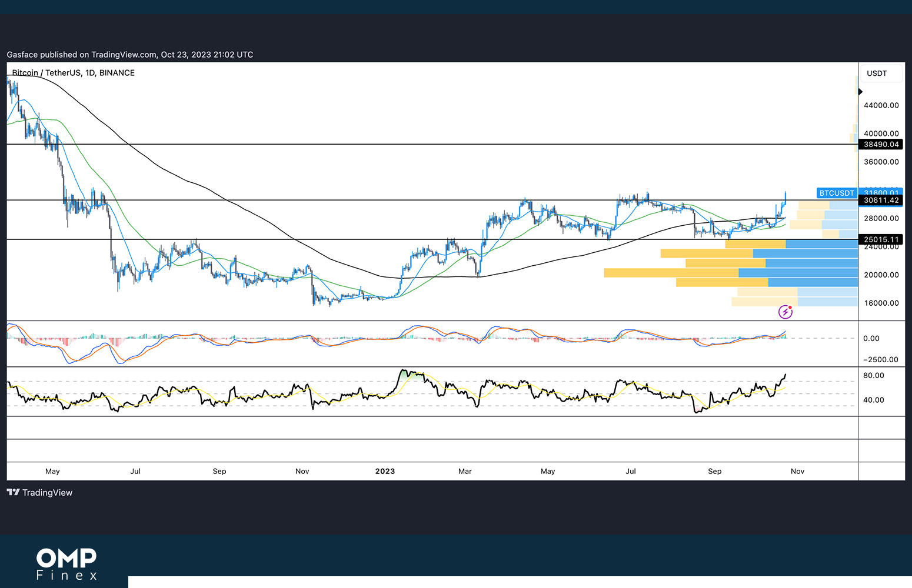This screenshot has width=912, height=588.
Task: Click the 80.00 RSI scale label
Action: 874,375
